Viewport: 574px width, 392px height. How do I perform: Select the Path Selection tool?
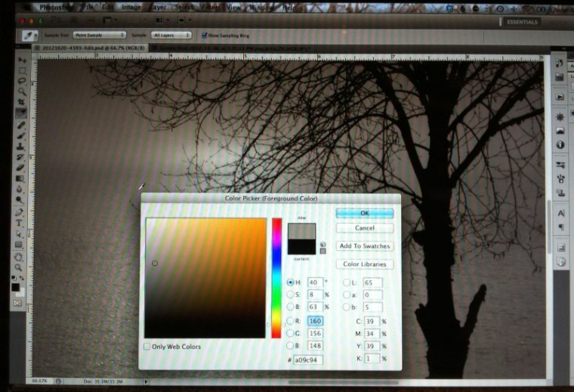click(x=19, y=234)
